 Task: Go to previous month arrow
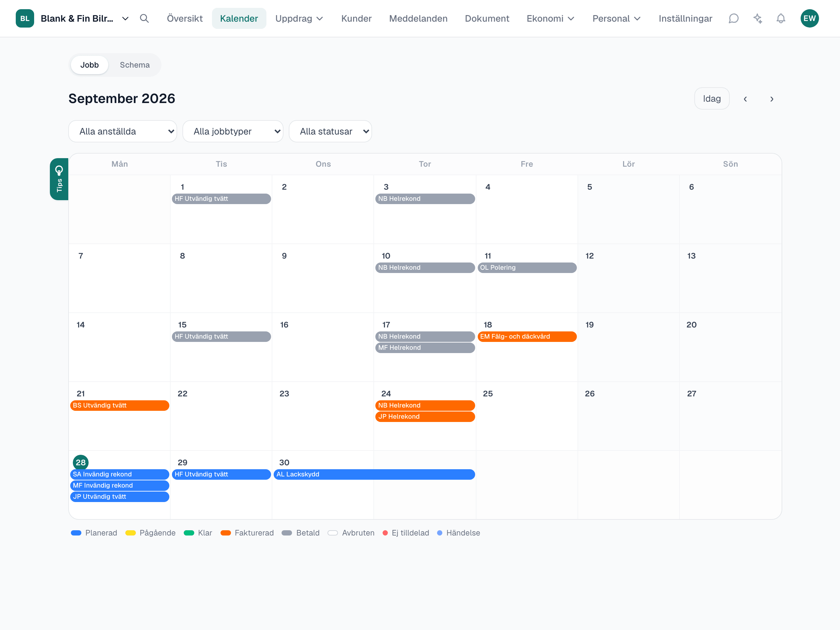[745, 99]
